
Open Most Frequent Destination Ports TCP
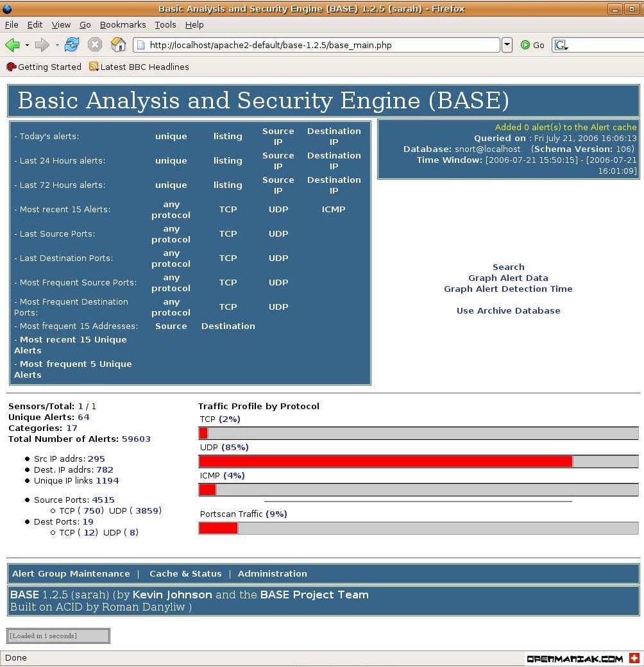tap(228, 307)
